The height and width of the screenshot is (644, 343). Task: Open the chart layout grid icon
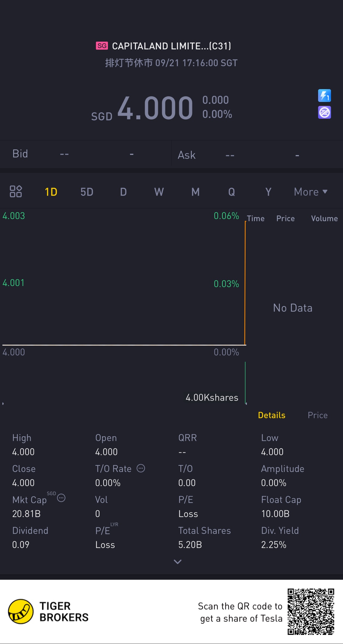point(16,192)
